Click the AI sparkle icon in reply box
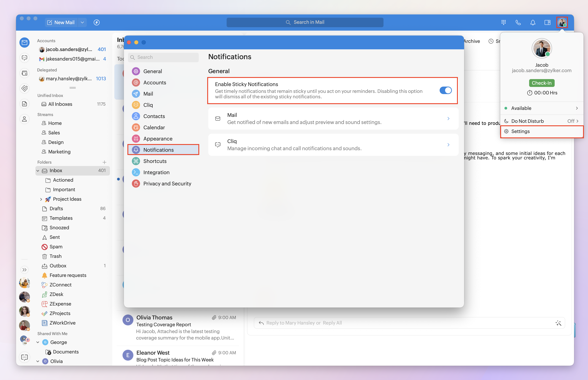This screenshot has width=588, height=380. (558, 323)
